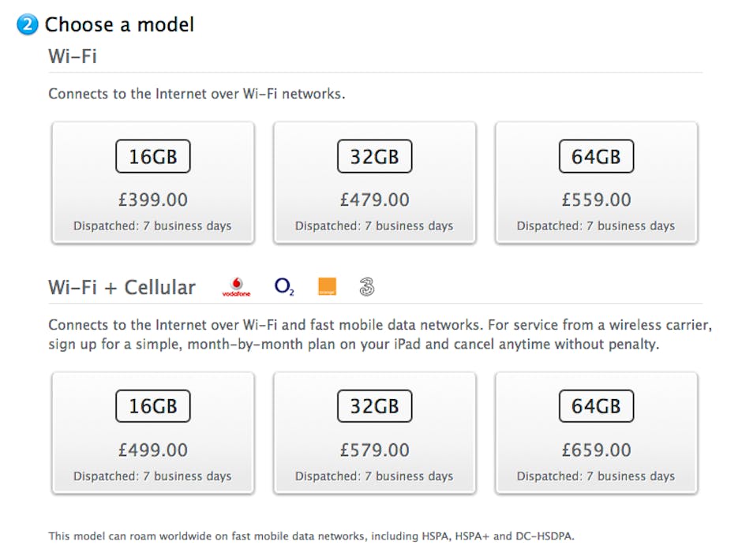Select Wi-Fi 32GB model at £479.00
This screenshot has height=560, width=742.
point(375,182)
